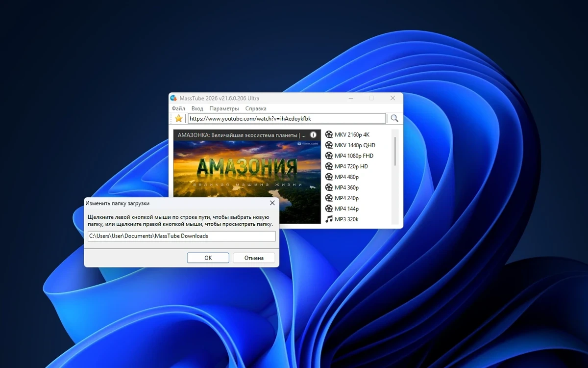Confirm folder change with OK button
Image resolution: width=588 pixels, height=368 pixels.
point(208,258)
